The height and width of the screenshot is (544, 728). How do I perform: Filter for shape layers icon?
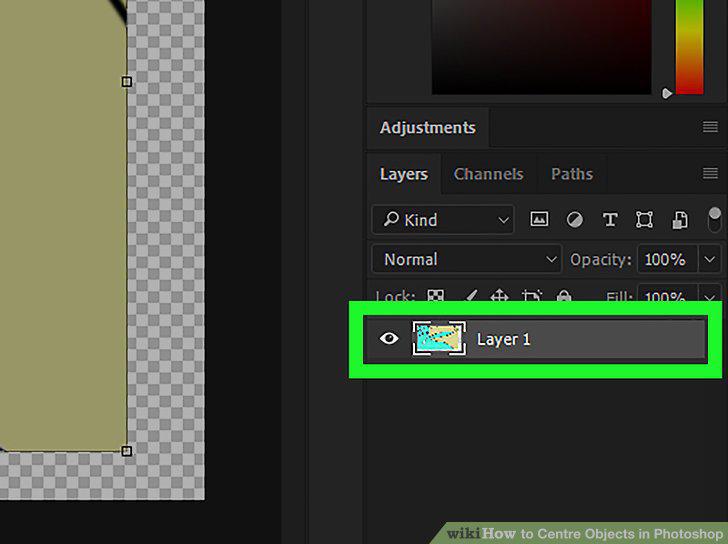tap(644, 219)
